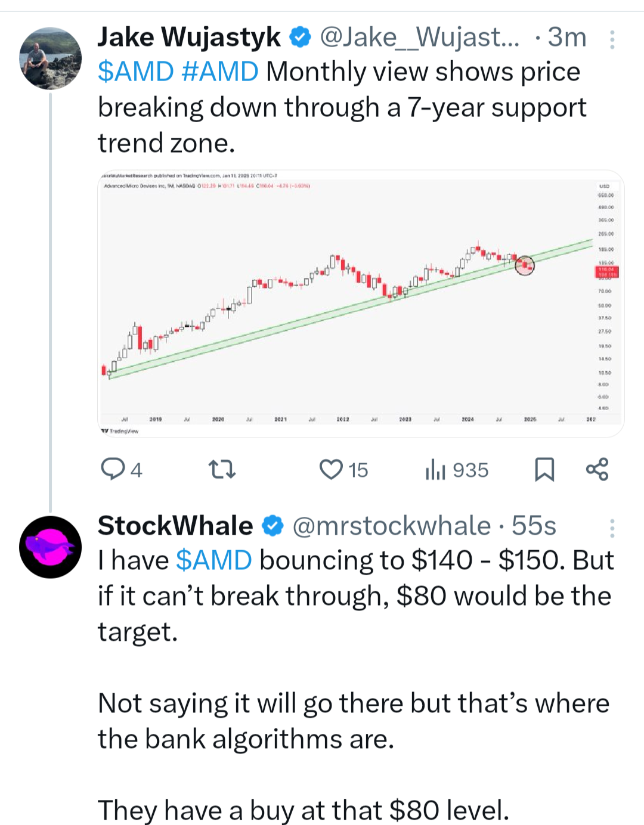Share the AMD chart tweet
The width and height of the screenshot is (644, 825).
[x=597, y=470]
